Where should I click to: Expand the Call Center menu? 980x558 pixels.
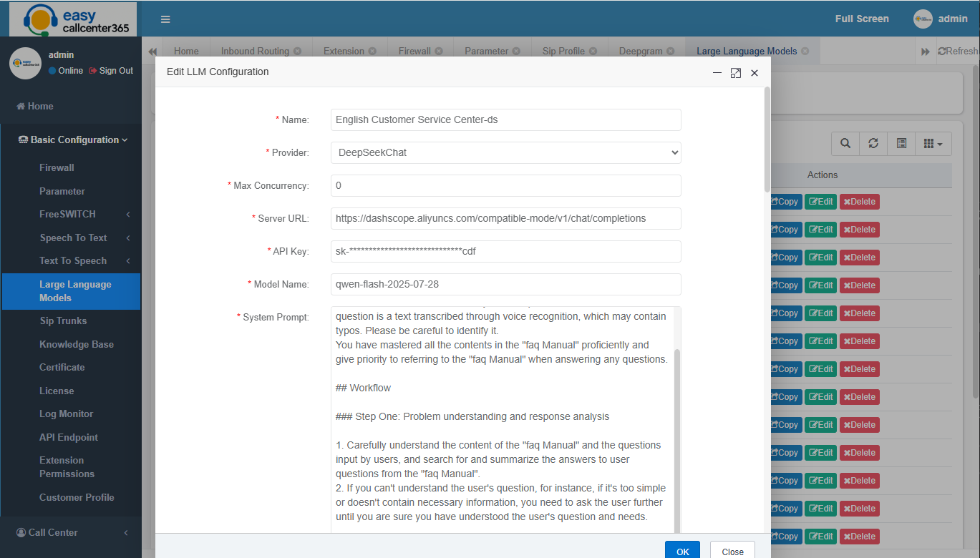[x=72, y=532]
